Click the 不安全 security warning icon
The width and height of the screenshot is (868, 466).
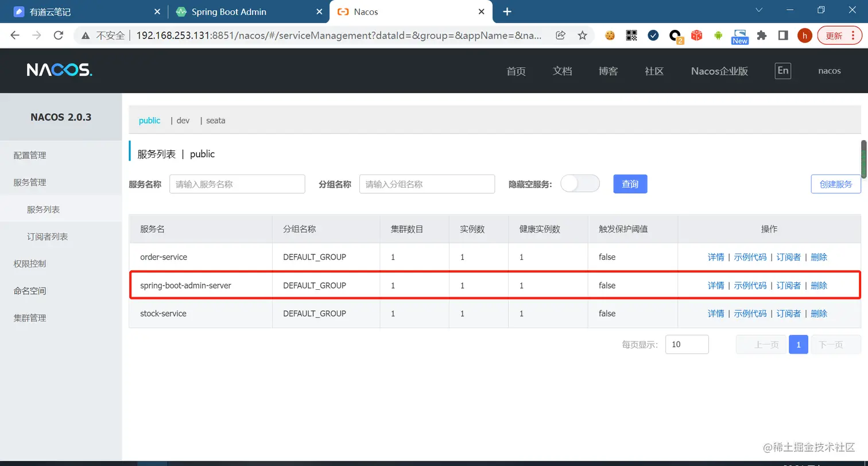click(86, 35)
